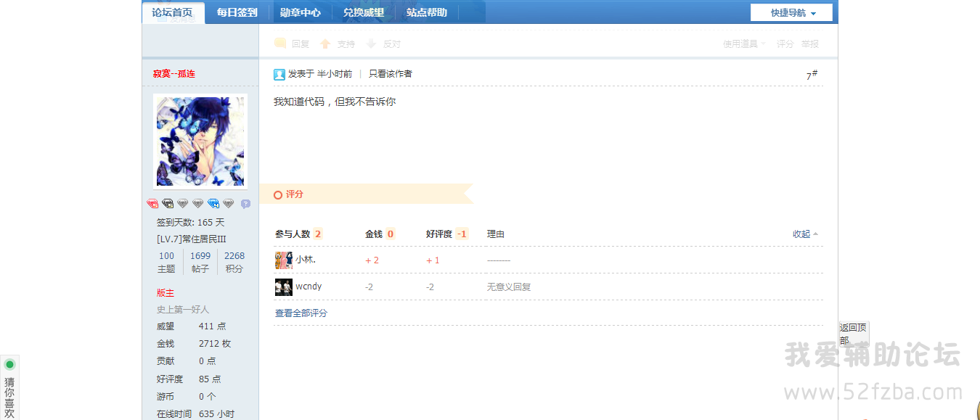Click the black diamond medal icon
This screenshot has width=980, height=420.
(168, 204)
